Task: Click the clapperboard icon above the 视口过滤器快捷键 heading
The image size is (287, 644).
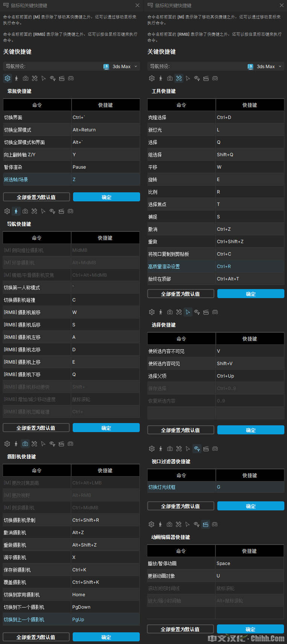Action: pyautogui.click(x=206, y=449)
